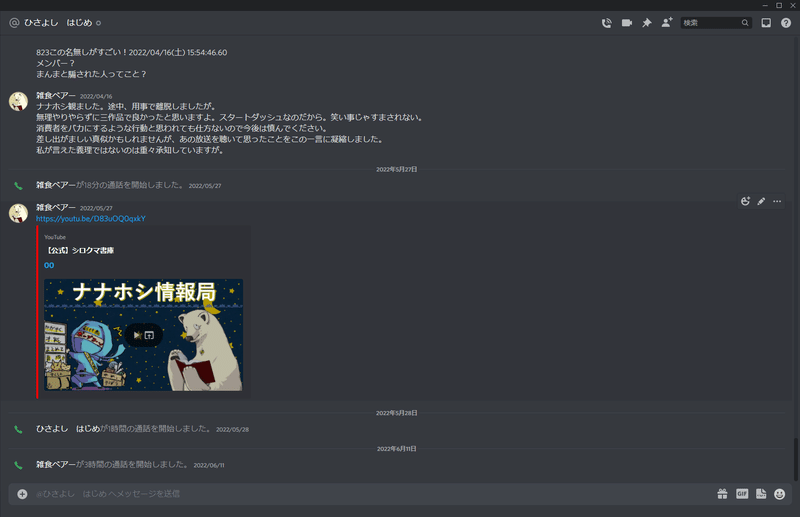The image size is (800, 517).
Task: Open the video title link 00
Action: point(49,265)
